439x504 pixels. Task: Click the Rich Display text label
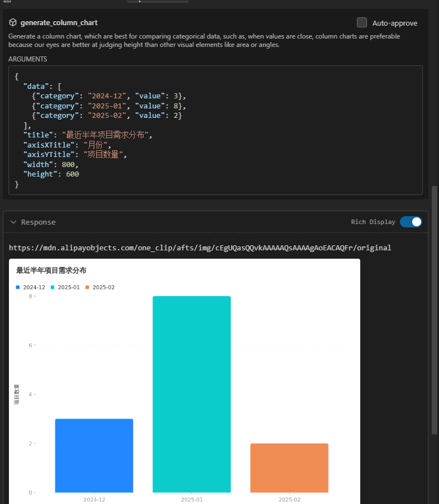[x=373, y=222]
